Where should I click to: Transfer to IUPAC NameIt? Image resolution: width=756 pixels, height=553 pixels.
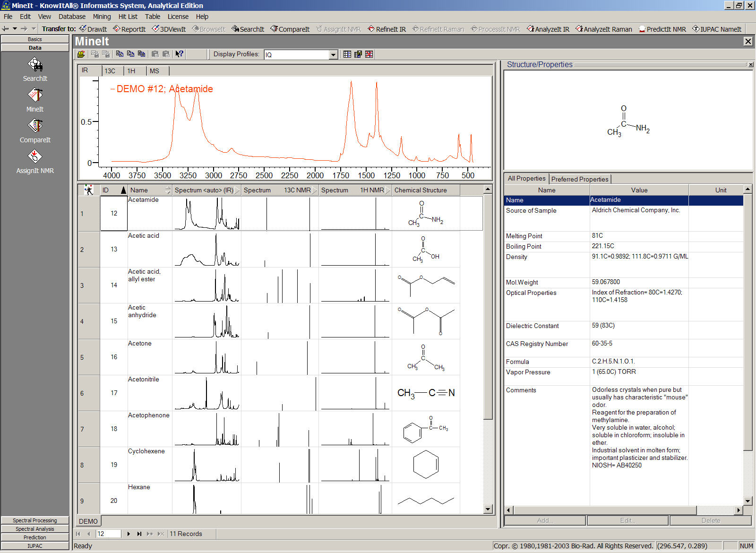coord(717,29)
